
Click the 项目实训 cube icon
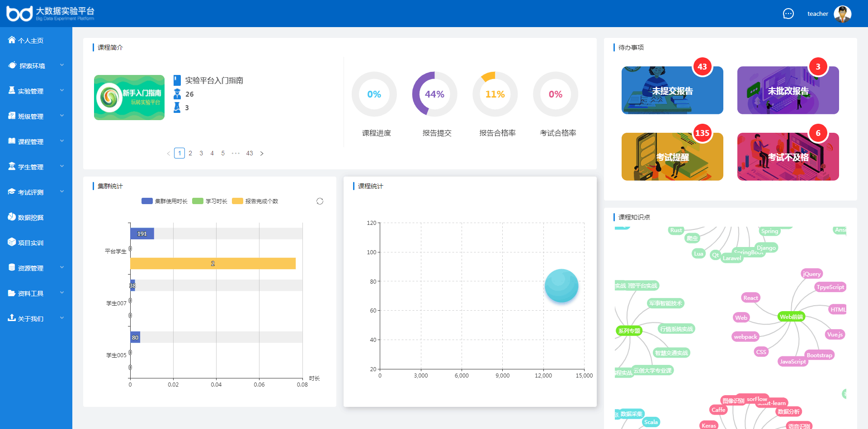click(12, 242)
